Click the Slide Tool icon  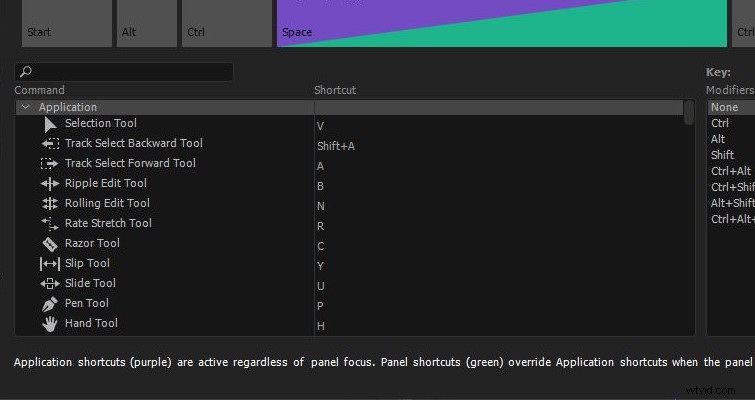click(50, 284)
